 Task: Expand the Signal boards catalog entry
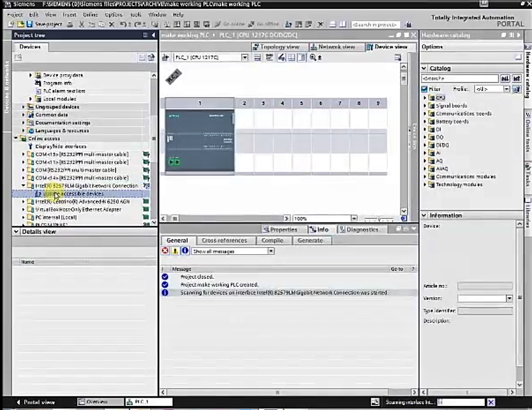[425, 106]
